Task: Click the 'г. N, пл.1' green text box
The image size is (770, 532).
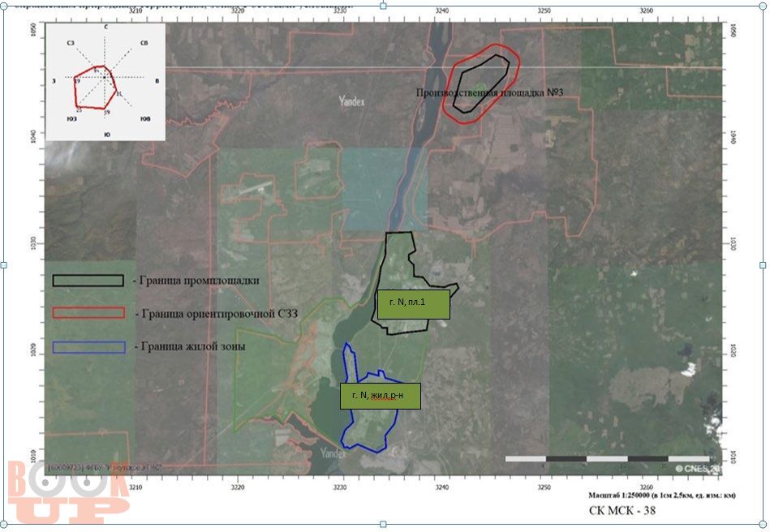Action: tap(414, 304)
